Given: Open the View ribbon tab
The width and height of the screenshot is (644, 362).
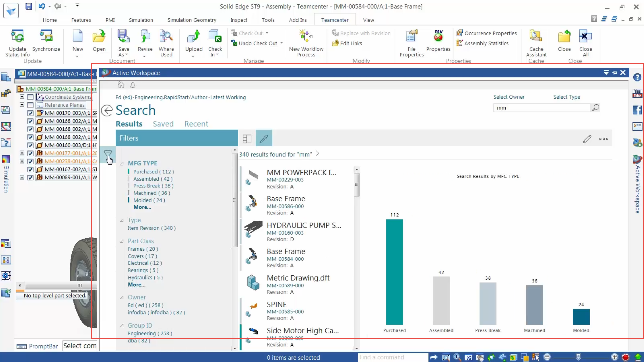Looking at the screenshot, I should pos(368,20).
